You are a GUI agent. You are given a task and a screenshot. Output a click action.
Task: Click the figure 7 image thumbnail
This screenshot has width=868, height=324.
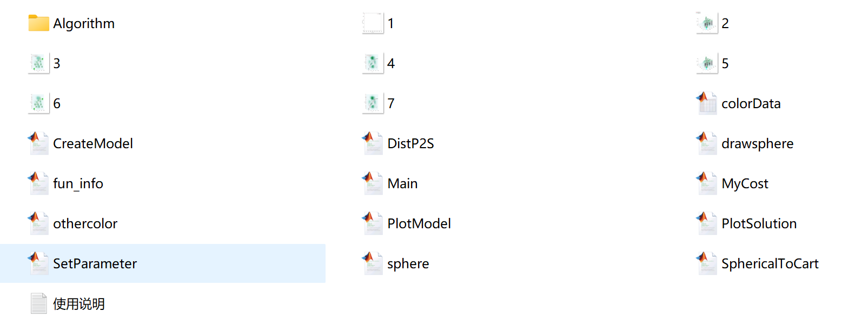coord(373,103)
